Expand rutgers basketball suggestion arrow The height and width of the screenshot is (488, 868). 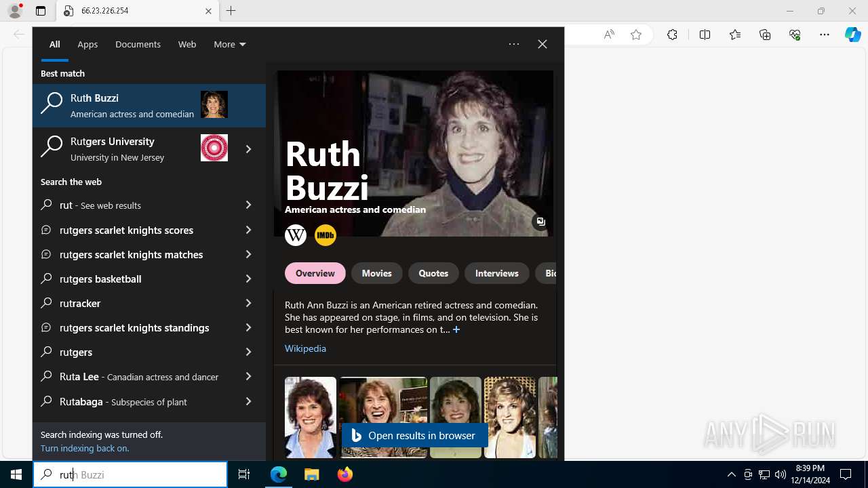pos(248,279)
